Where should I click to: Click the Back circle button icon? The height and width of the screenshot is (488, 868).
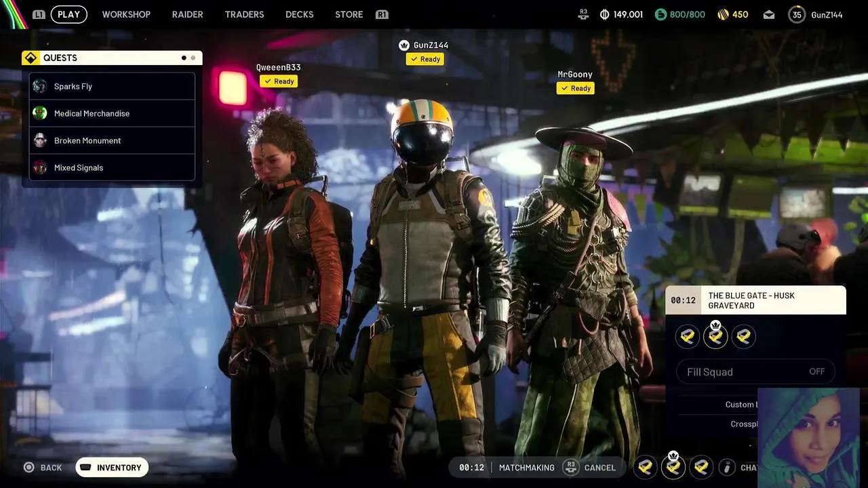click(28, 468)
